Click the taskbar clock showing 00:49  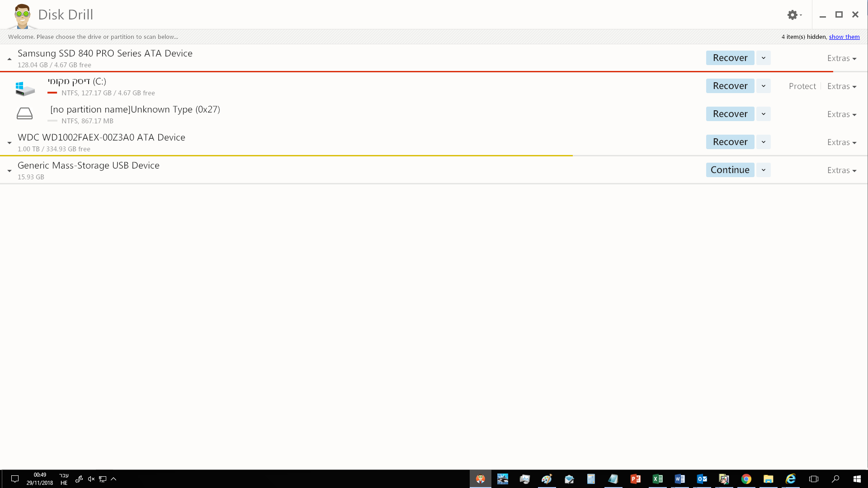tap(40, 479)
